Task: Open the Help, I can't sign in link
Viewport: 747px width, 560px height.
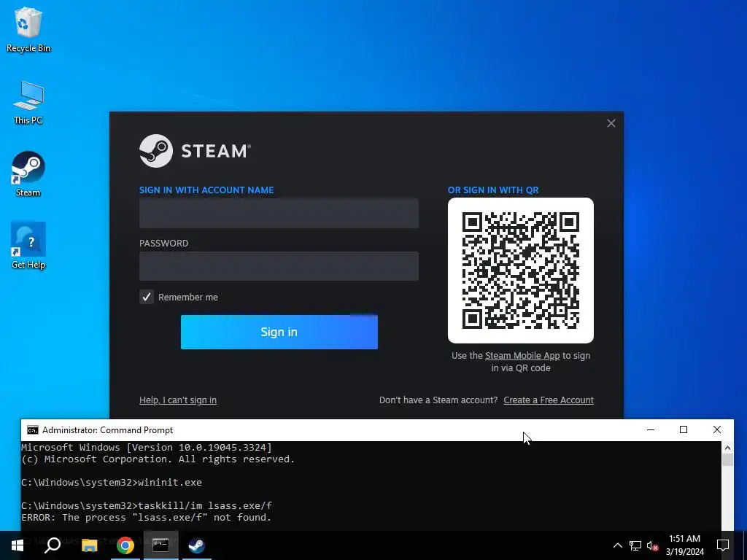Action: click(178, 400)
